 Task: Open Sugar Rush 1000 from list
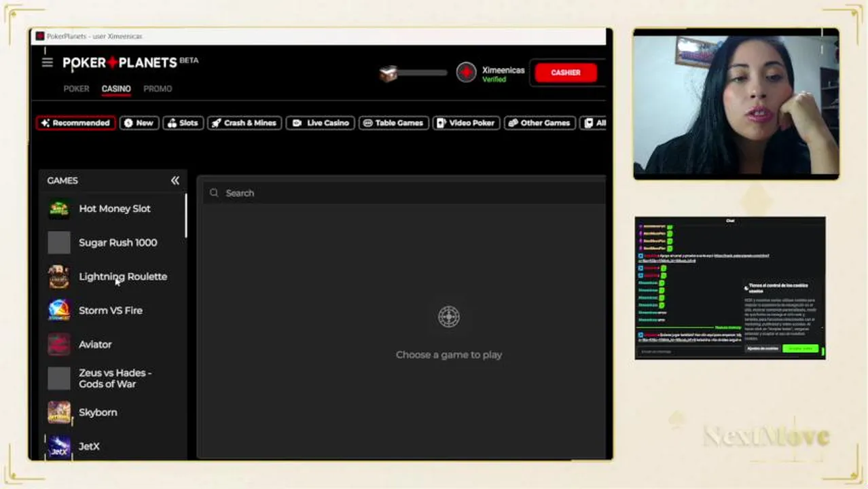click(x=118, y=242)
